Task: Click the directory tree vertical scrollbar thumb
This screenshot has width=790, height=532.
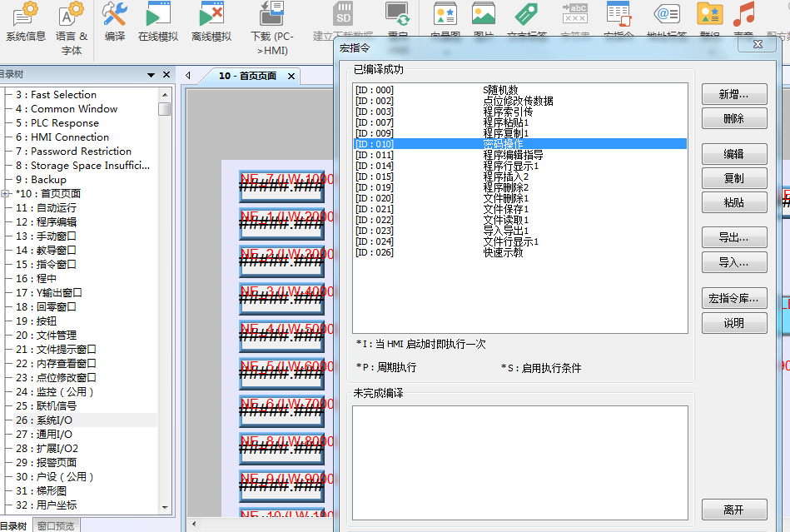Action: [165, 108]
